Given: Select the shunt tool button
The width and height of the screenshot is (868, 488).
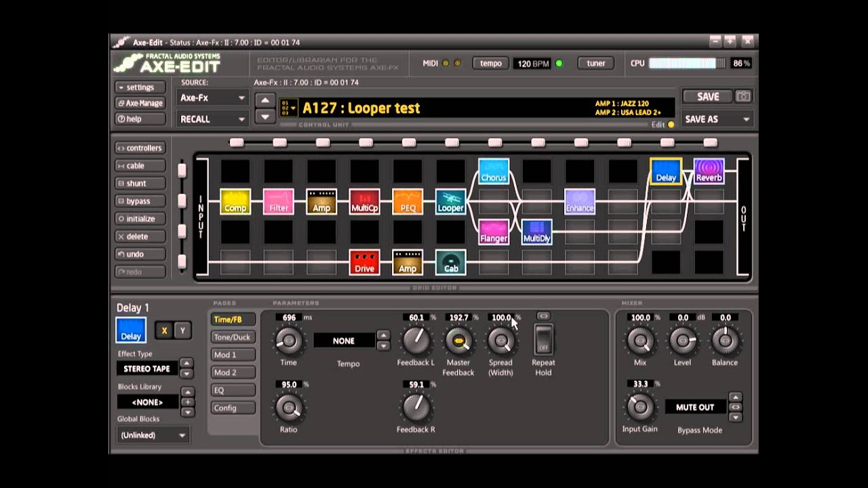Looking at the screenshot, I should tap(140, 183).
